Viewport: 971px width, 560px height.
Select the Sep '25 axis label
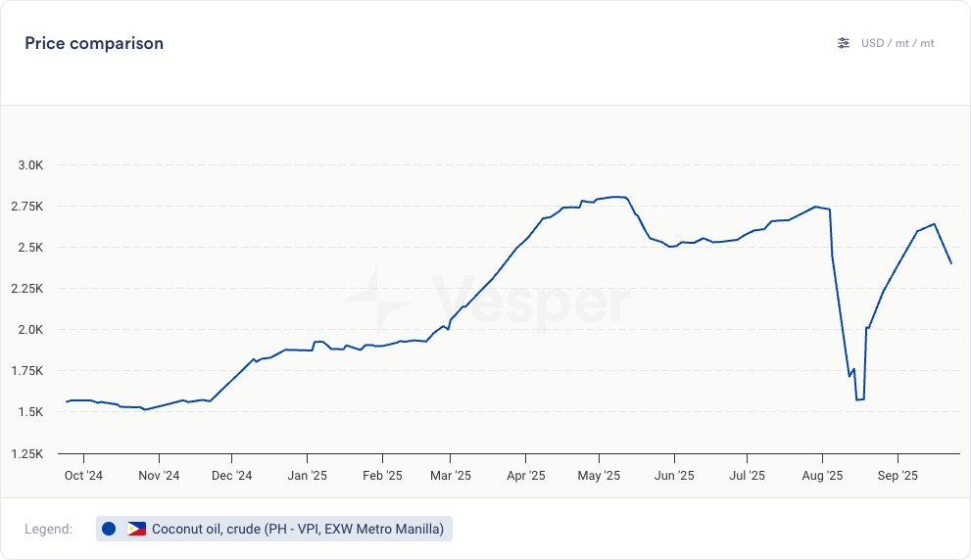click(897, 476)
